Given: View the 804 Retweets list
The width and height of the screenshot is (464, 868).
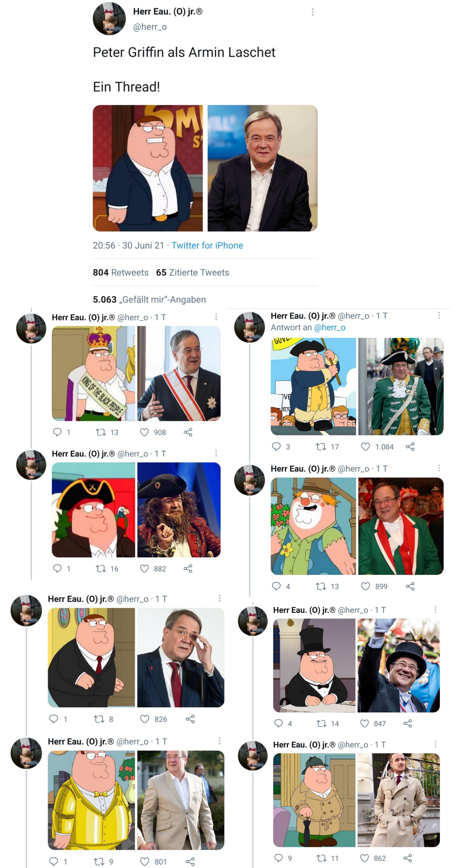Looking at the screenshot, I should 120,272.
